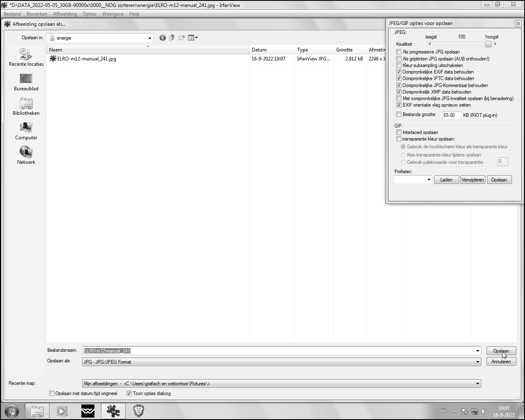Enable transparante kleur opslaan
Viewport: 525px width, 420px height.
click(399, 139)
